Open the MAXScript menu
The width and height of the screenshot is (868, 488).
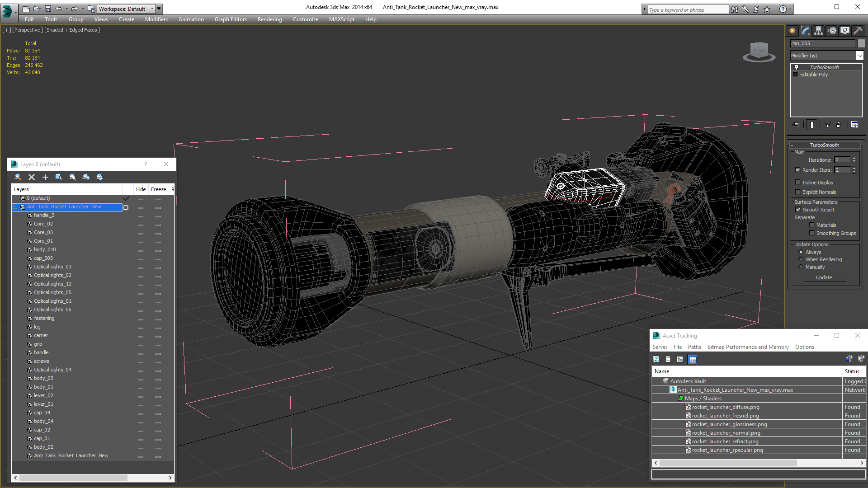pyautogui.click(x=342, y=19)
